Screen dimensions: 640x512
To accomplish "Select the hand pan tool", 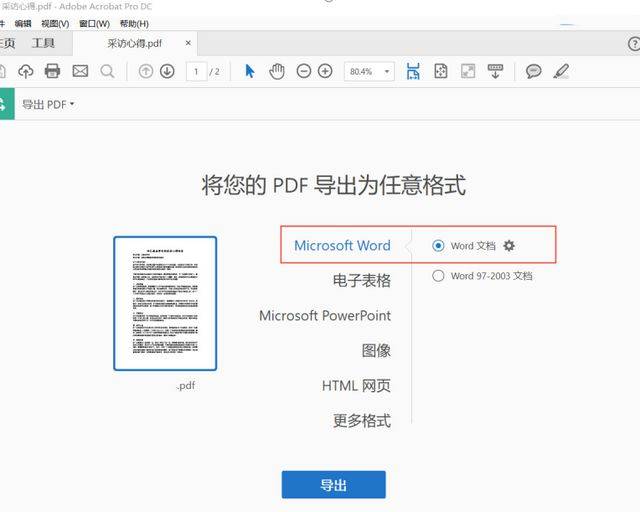I will tap(277, 71).
